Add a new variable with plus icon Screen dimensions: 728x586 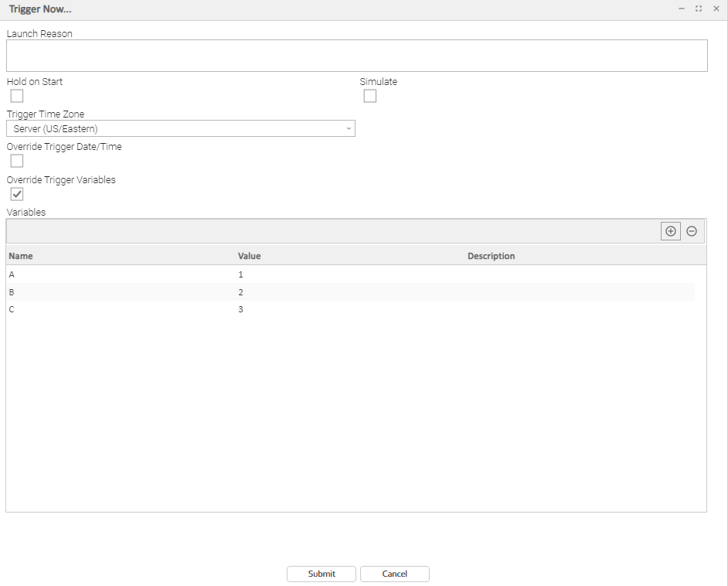670,231
